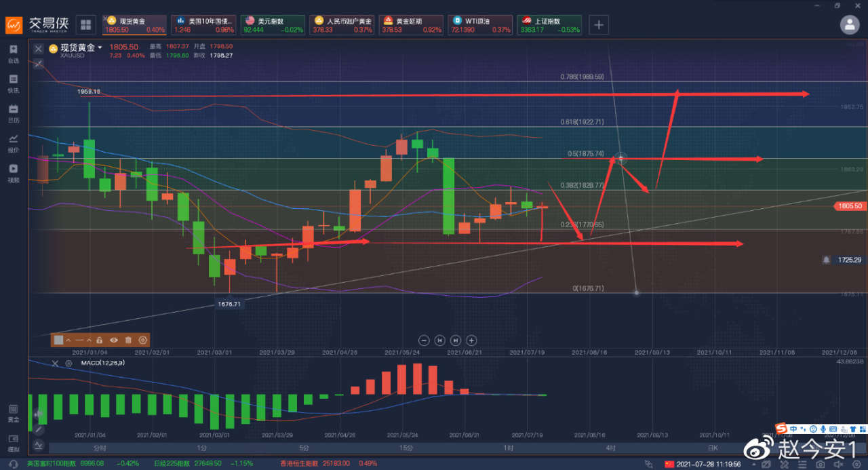Screen dimensions: 868x470
Task: Add a new quote tab with plus button
Action: [599, 25]
